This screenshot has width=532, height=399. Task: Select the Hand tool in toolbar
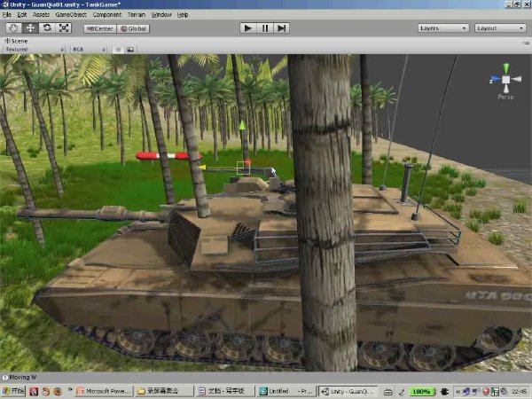[13, 28]
